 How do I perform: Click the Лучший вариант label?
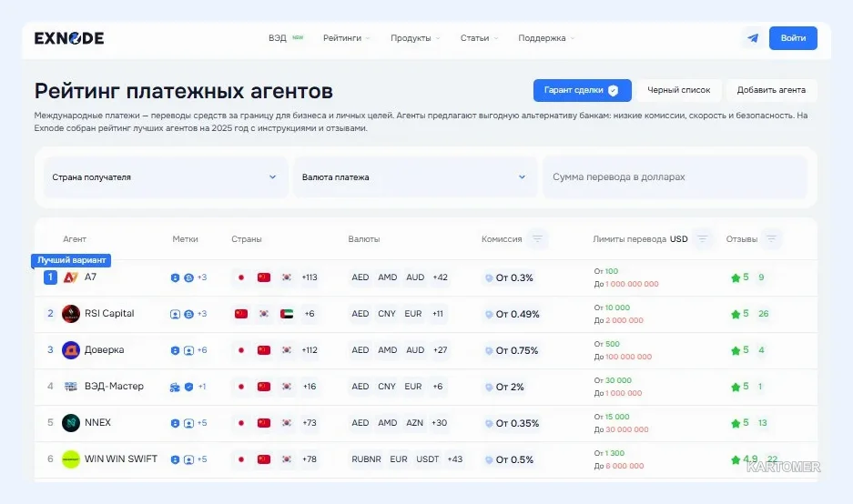pyautogui.click(x=71, y=260)
